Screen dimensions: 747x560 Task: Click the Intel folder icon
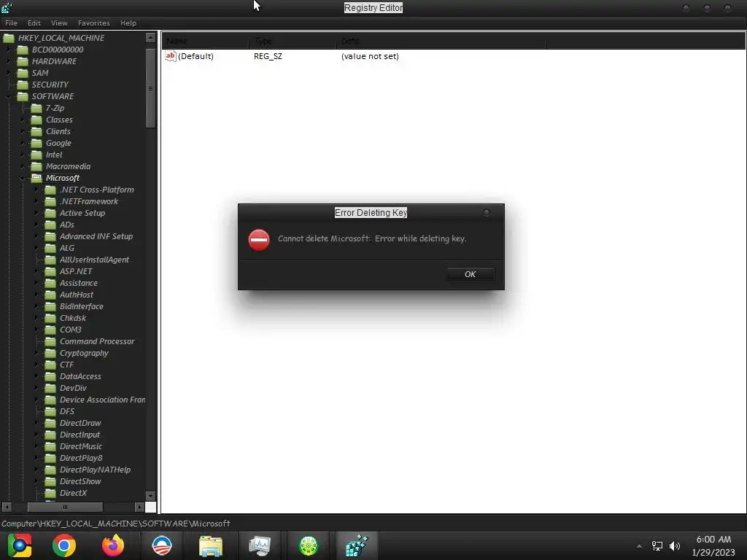(x=36, y=155)
